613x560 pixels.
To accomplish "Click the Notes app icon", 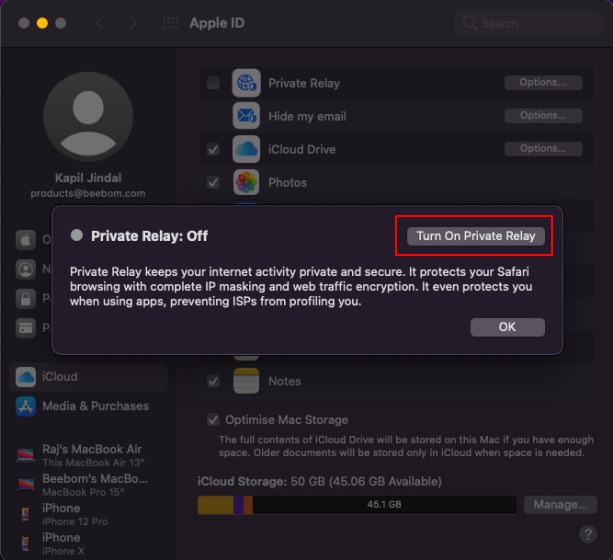I will 246,381.
